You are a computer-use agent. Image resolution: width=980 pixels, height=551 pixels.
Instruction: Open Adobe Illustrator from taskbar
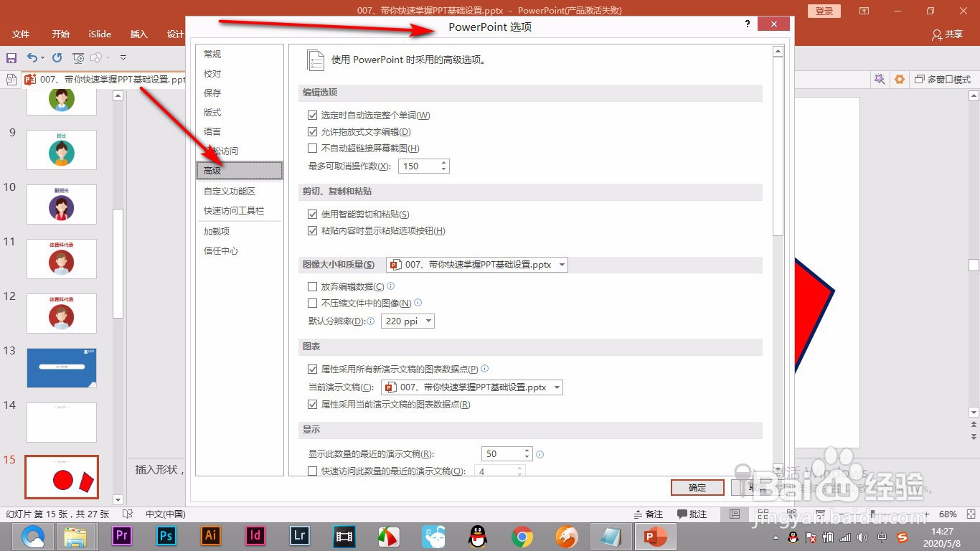211,536
